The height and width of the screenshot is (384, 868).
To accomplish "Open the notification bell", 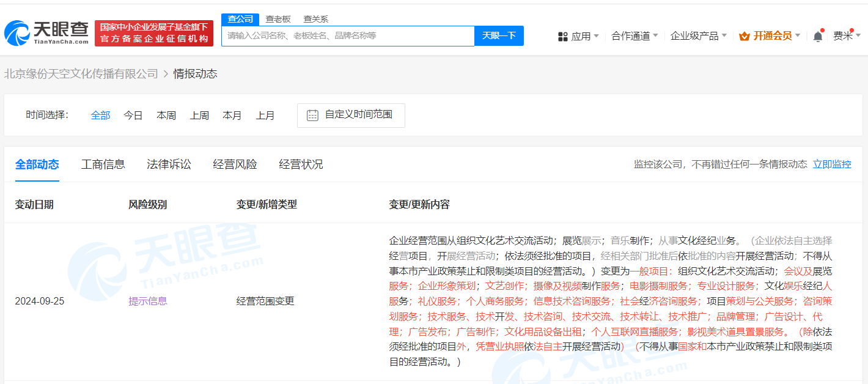I will point(818,36).
